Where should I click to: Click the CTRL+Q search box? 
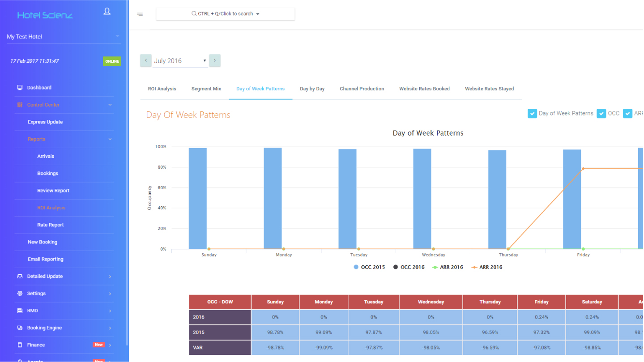pyautogui.click(x=225, y=14)
